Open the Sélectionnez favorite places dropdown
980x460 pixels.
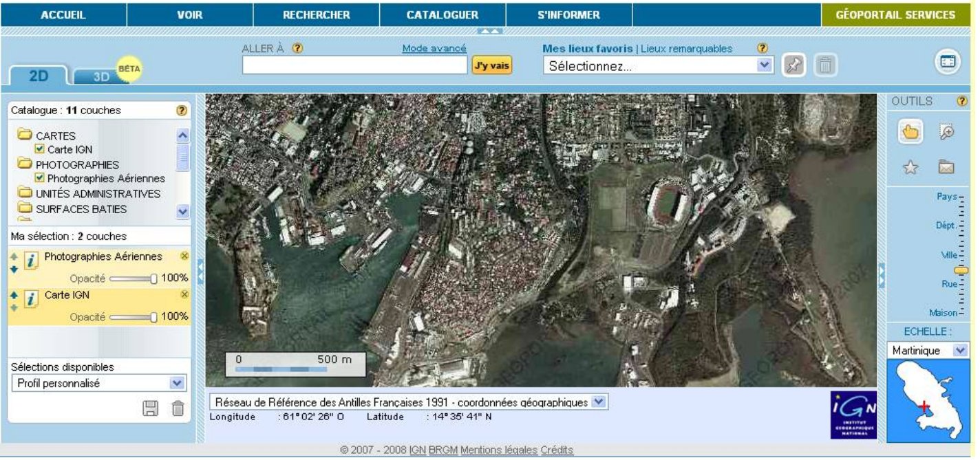(659, 66)
